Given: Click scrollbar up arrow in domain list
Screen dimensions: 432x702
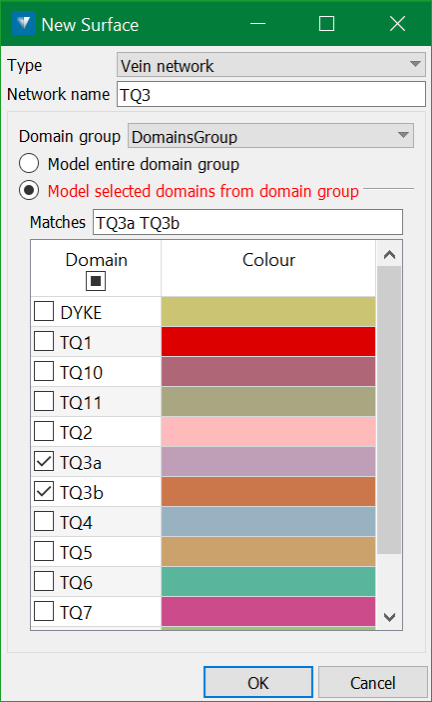Looking at the screenshot, I should 389,255.
